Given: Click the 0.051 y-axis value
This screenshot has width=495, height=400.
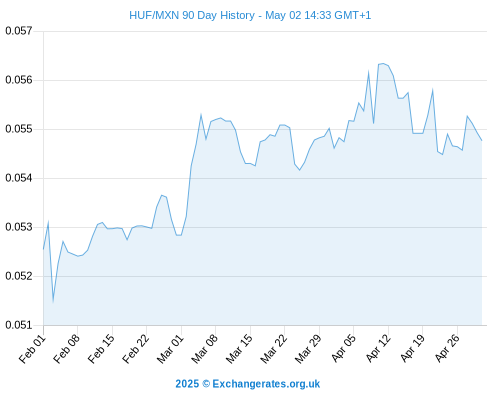Looking at the screenshot, I should click(19, 325).
